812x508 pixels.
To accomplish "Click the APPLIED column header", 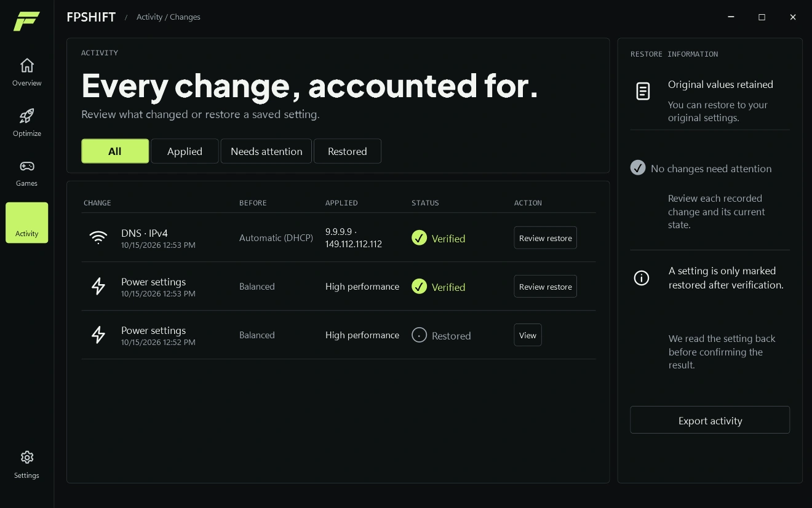I will point(341,203).
